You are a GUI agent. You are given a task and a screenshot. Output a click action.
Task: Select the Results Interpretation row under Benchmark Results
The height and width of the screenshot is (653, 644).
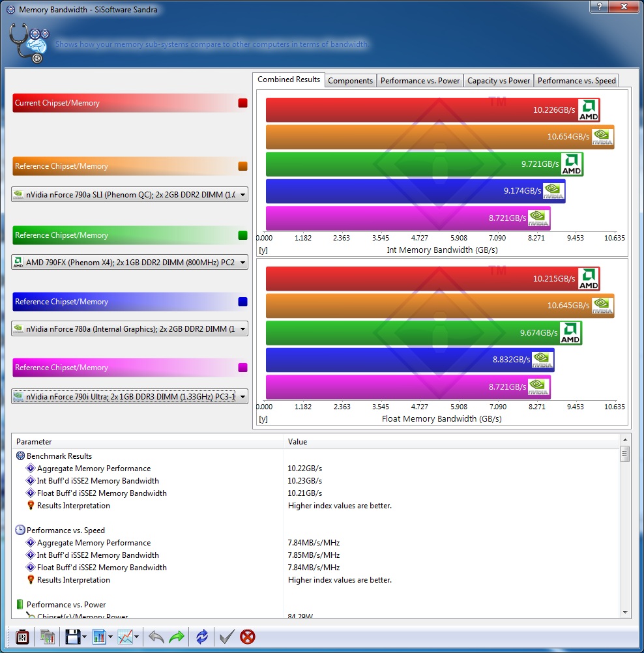coord(315,506)
